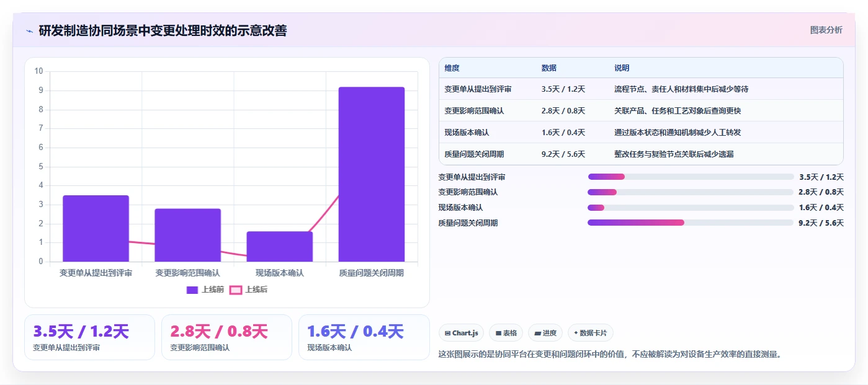Image resolution: width=868 pixels, height=385 pixels.
Task: Click the 变更单从提出到评审 progress bar
Action: [691, 177]
